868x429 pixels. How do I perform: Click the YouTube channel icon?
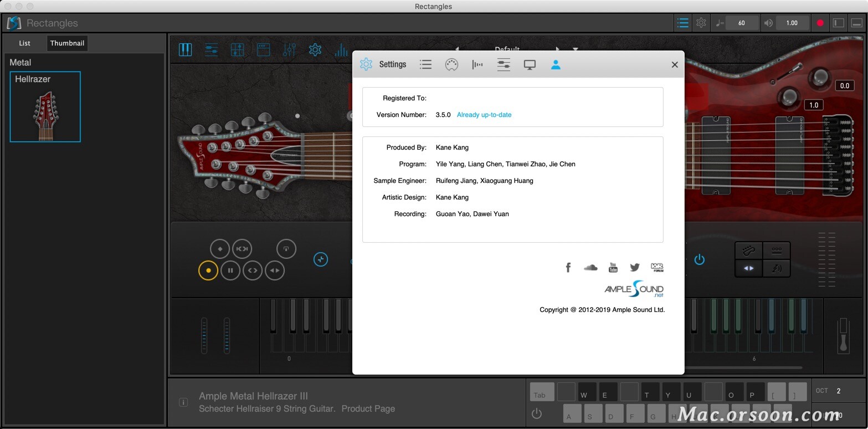[x=613, y=267]
